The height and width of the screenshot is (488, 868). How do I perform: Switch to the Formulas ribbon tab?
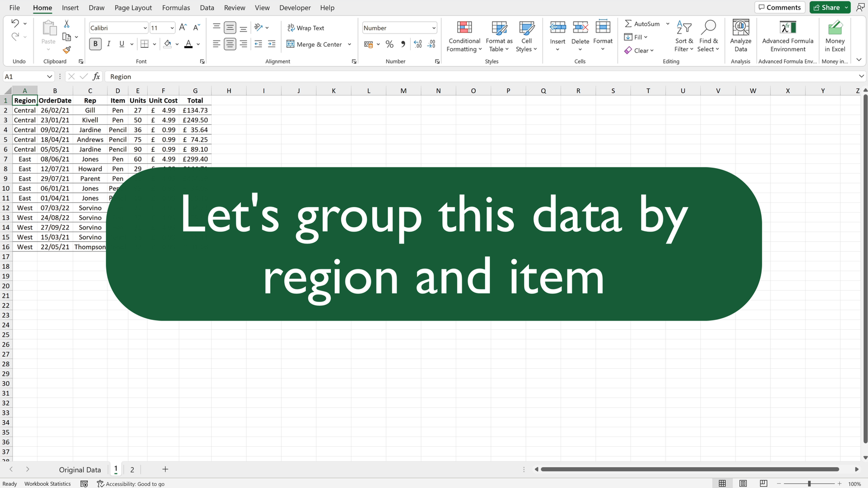click(176, 8)
